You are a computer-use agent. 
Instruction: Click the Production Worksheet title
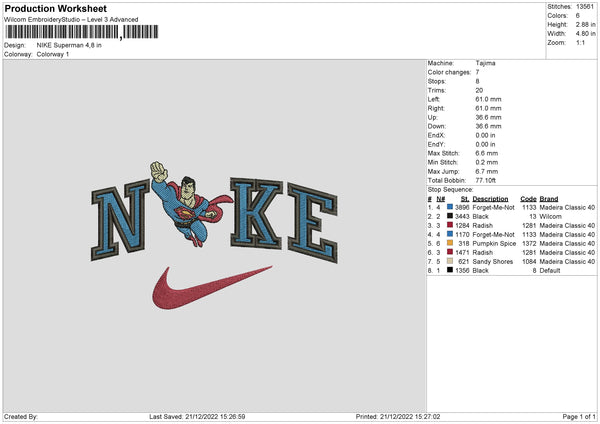tap(56, 8)
